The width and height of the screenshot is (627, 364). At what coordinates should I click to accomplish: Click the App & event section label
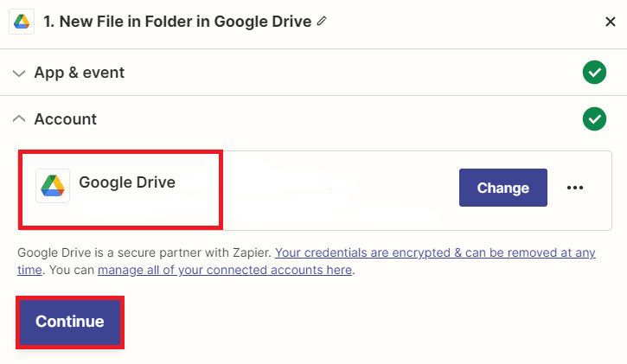(80, 73)
